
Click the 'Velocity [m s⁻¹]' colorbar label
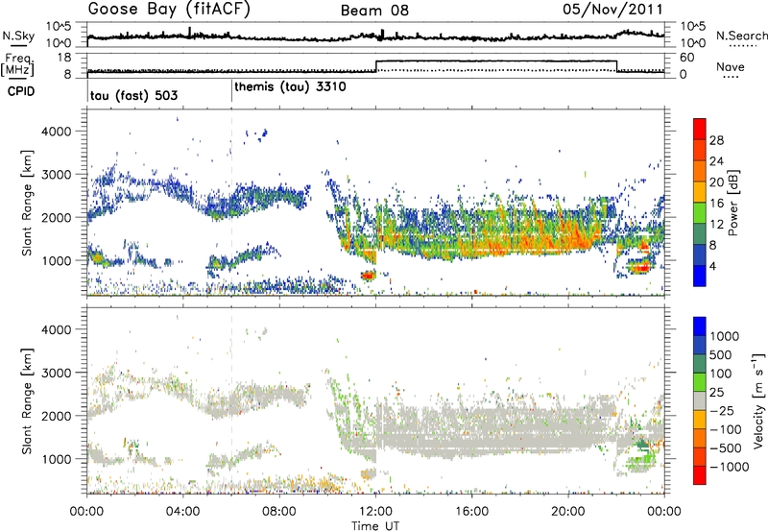coord(758,400)
